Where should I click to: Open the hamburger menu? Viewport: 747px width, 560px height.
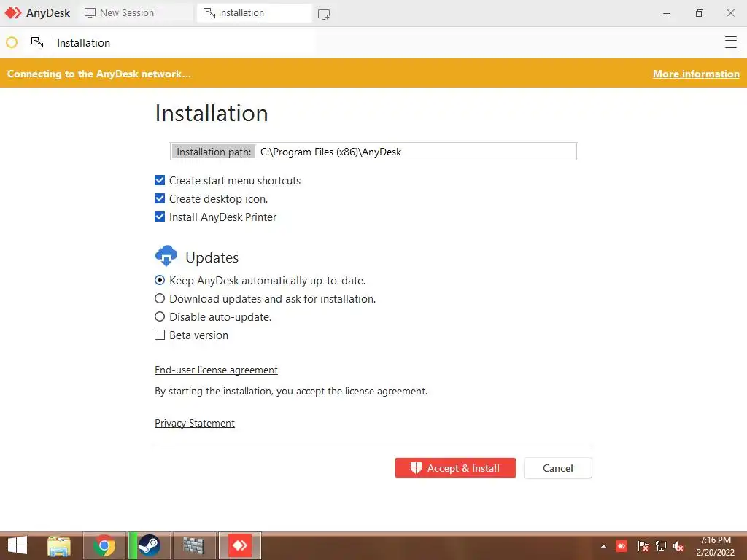(x=730, y=42)
